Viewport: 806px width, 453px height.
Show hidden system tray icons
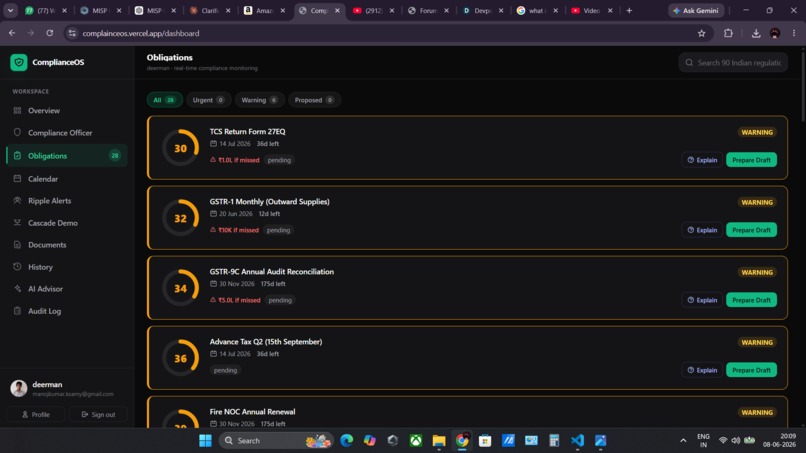[683, 441]
